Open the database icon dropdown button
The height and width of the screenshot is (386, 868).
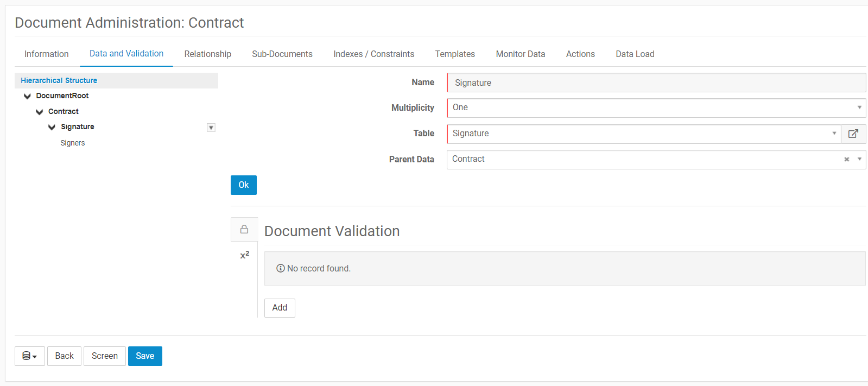click(29, 356)
